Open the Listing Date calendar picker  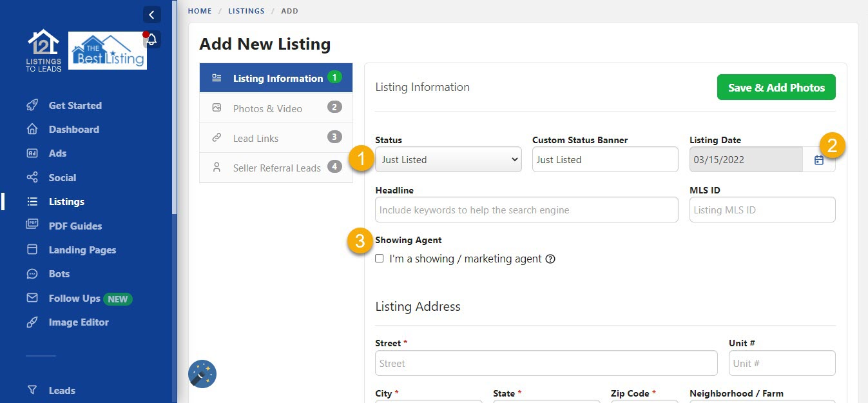coord(819,159)
